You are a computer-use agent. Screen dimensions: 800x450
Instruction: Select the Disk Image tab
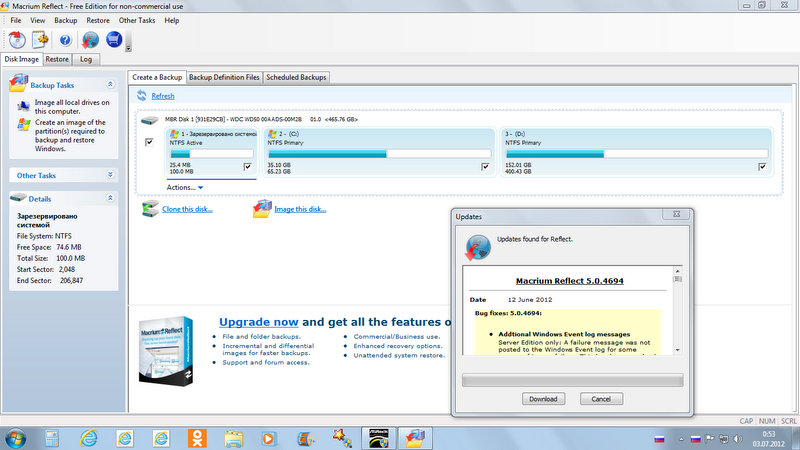point(21,59)
